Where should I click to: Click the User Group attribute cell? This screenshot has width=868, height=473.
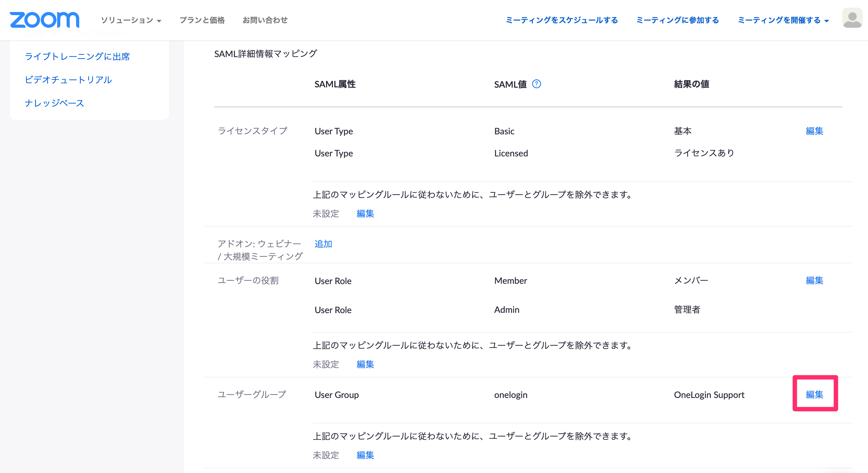click(336, 394)
